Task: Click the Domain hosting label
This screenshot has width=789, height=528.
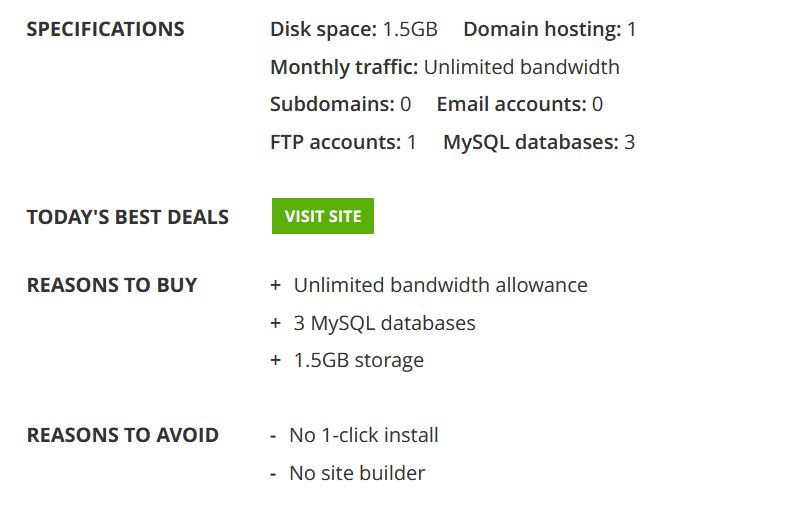Action: point(542,30)
